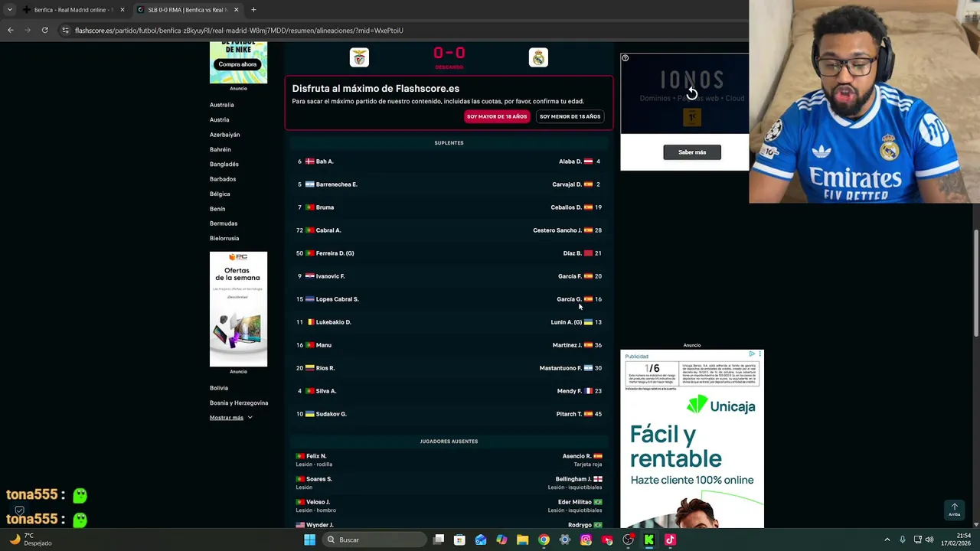Image resolution: width=980 pixels, height=551 pixels.
Task: Click the taskbar Buscar search box
Action: click(x=374, y=540)
